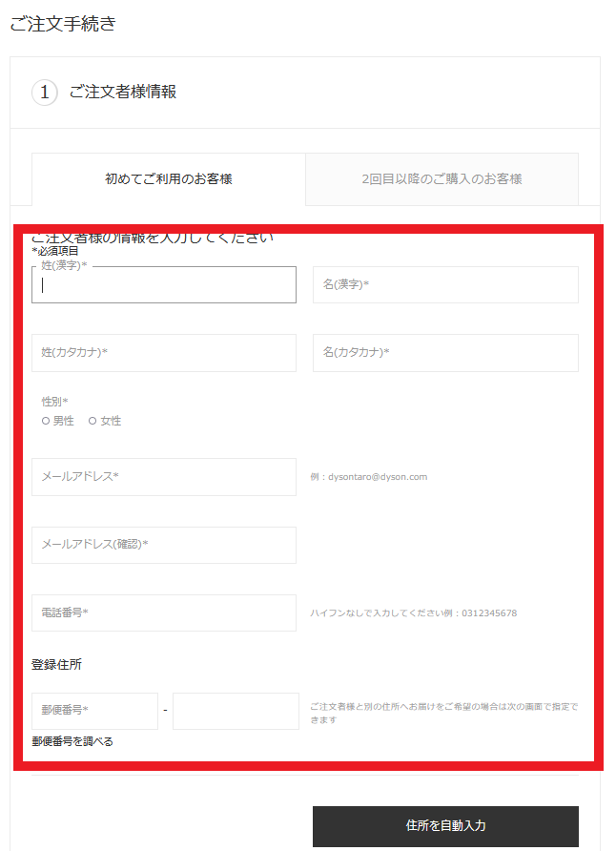Screen dimensions: 616x851
Task: Click the メールアドレス input field
Action: (x=164, y=477)
